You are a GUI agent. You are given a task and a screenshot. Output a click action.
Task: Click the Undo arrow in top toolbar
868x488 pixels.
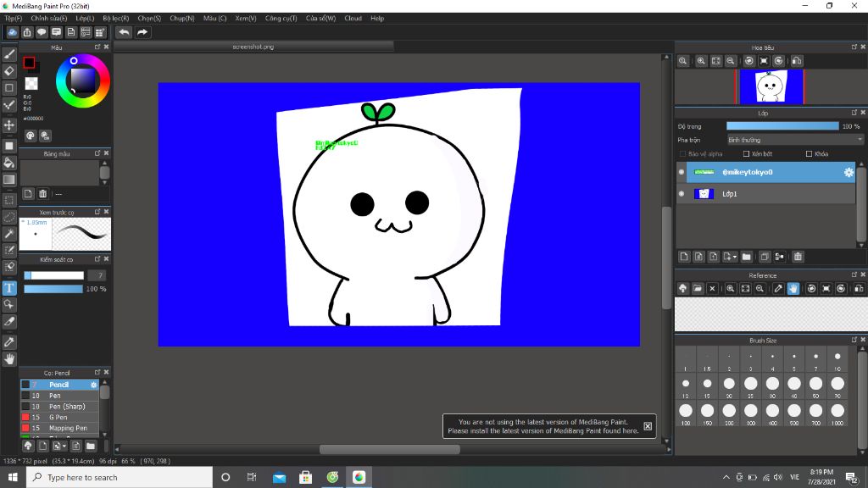[124, 32]
